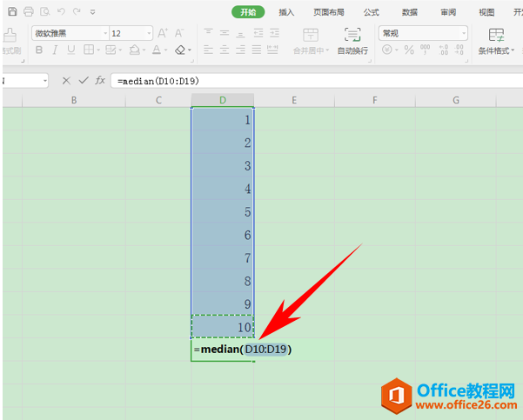Increase font size with A+ icon
The height and width of the screenshot is (420, 523).
click(163, 33)
